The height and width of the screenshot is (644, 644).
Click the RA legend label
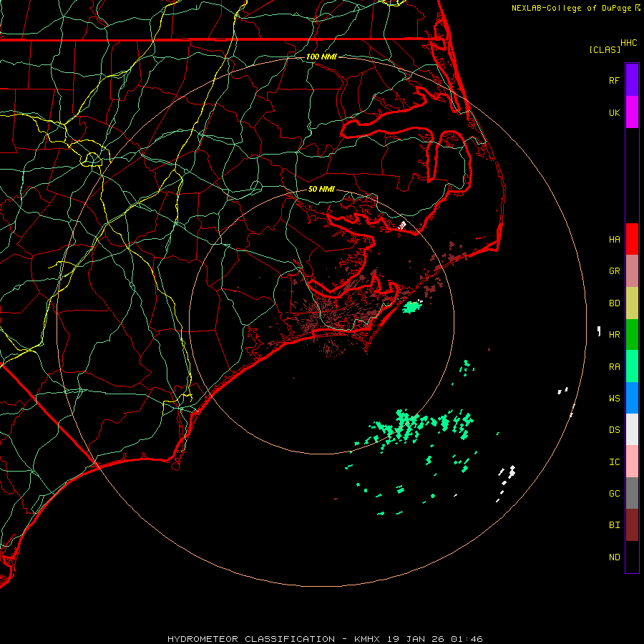pos(614,367)
